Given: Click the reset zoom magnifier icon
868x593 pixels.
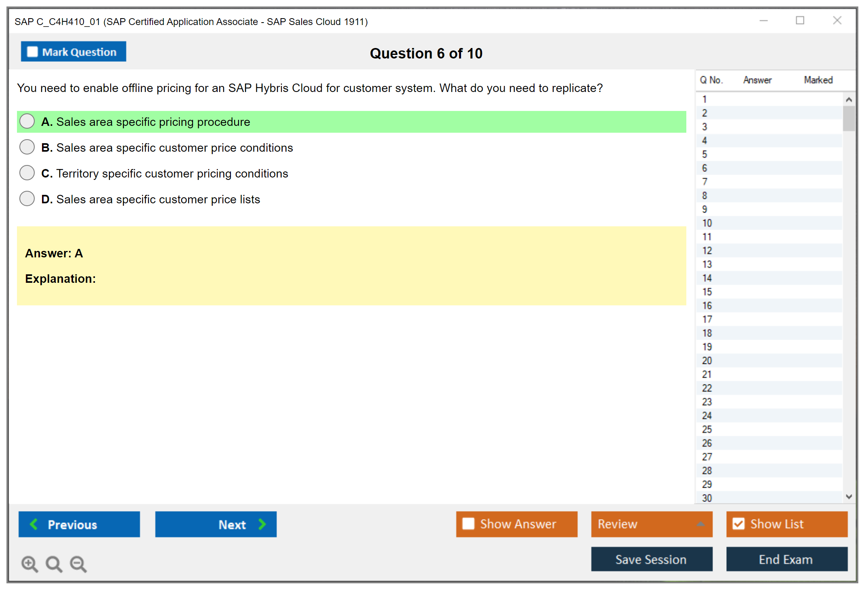Looking at the screenshot, I should 54,564.
